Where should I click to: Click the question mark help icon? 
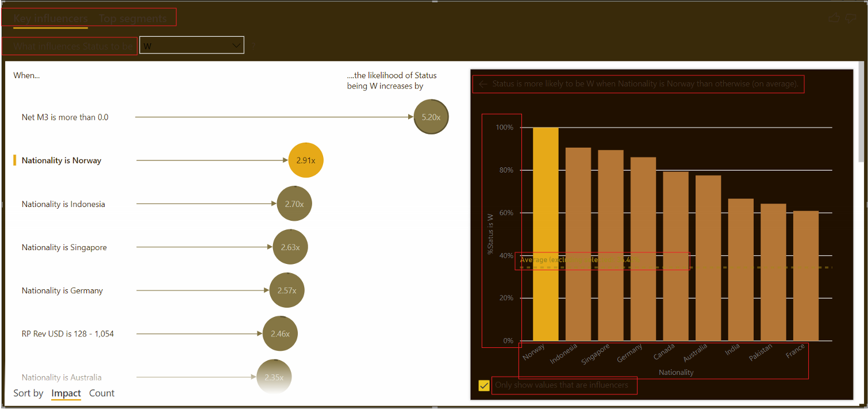[x=254, y=46]
